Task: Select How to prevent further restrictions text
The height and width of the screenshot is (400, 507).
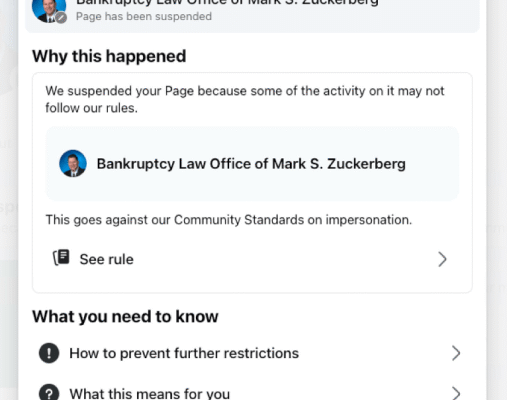Action: click(184, 353)
